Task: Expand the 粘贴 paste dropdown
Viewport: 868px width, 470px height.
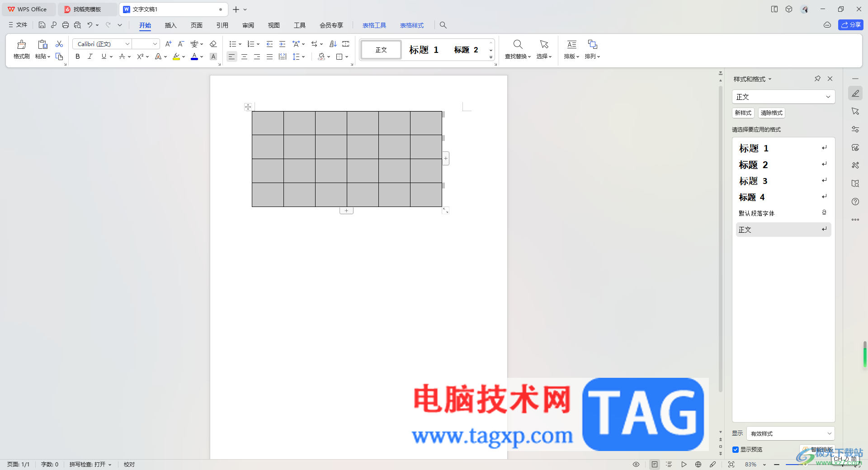Action: click(x=48, y=56)
